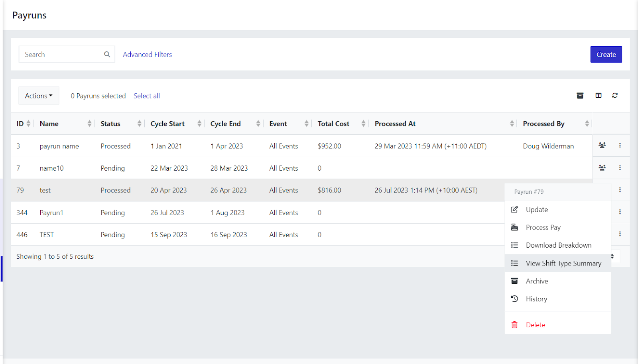Click the Create button
Image resolution: width=638 pixels, height=364 pixels.
click(606, 55)
